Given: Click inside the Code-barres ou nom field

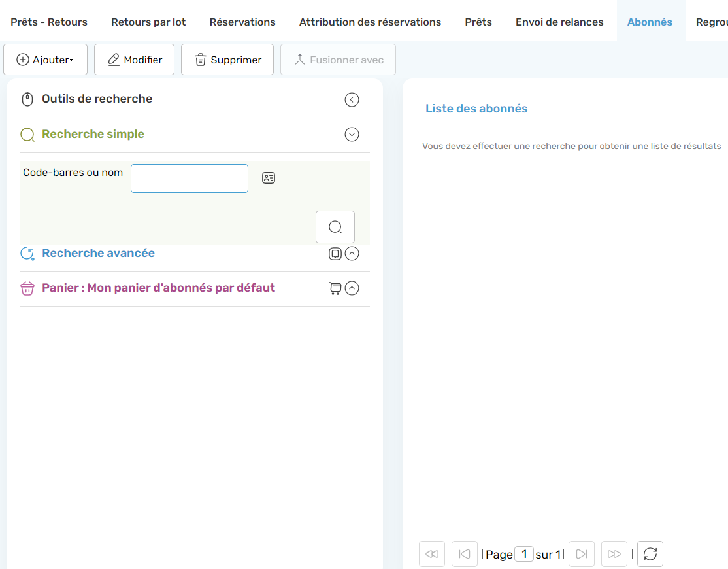Looking at the screenshot, I should pyautogui.click(x=189, y=177).
